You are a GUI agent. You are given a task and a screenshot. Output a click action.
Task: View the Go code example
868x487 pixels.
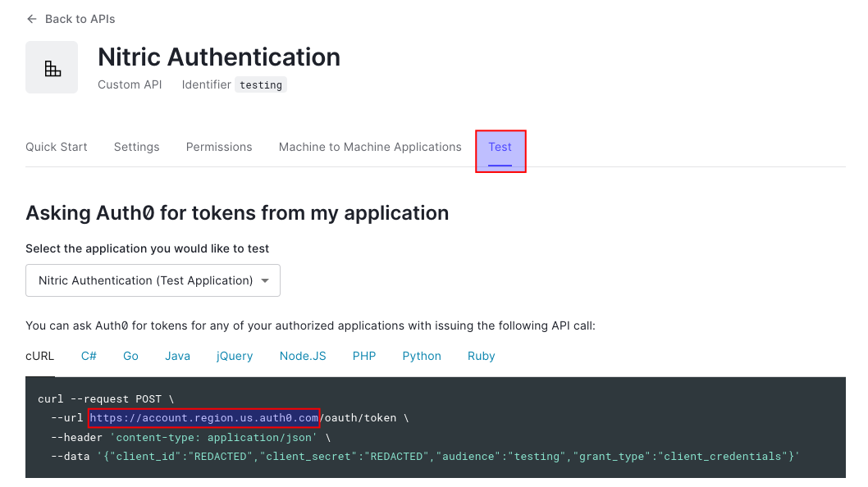(130, 356)
